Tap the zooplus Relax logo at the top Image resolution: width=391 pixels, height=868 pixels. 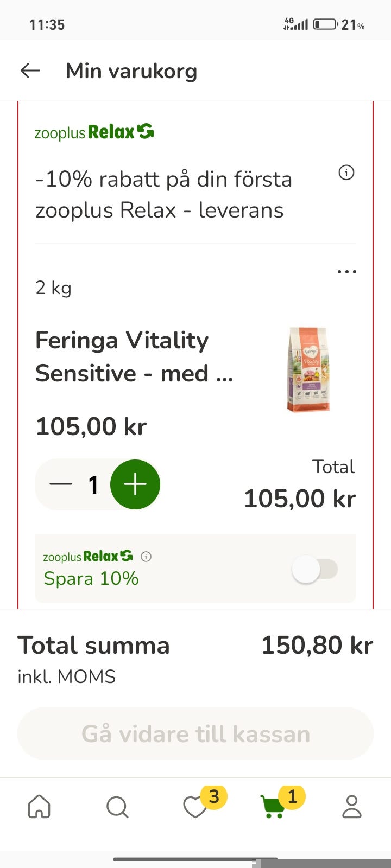click(94, 132)
